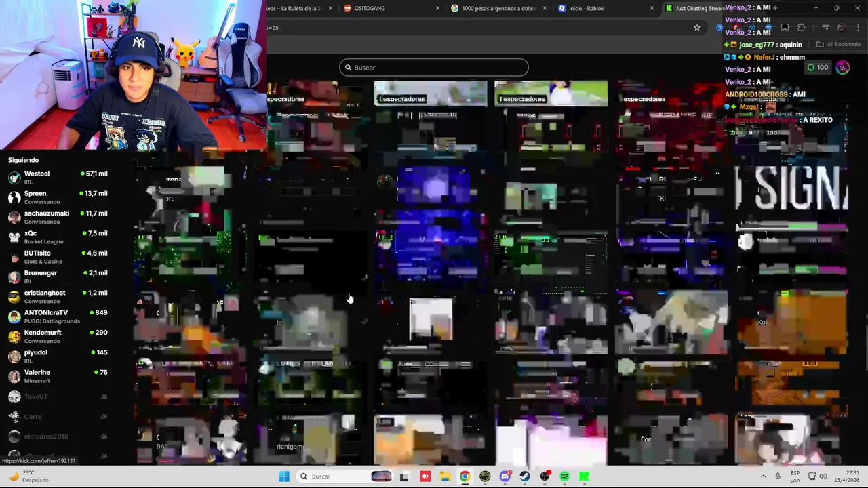Click the 100 points badge
Screen dimensions: 868x488
coord(817,67)
